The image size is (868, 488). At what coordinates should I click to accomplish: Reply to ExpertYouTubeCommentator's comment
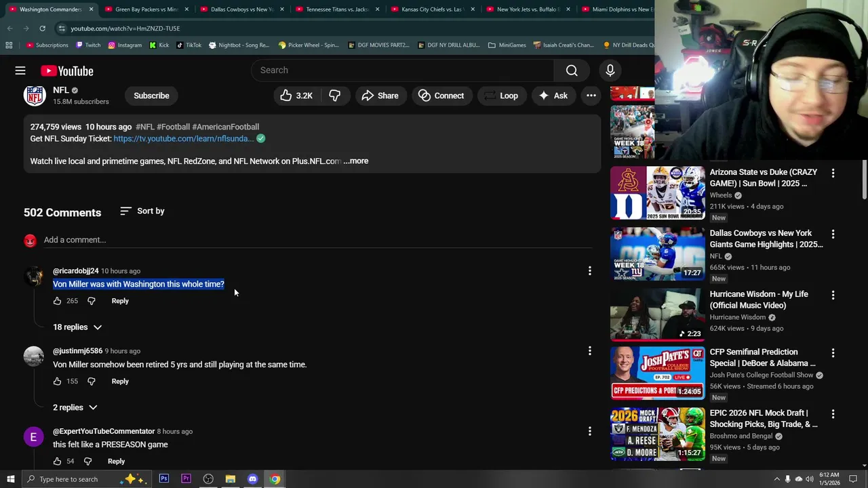point(116,462)
